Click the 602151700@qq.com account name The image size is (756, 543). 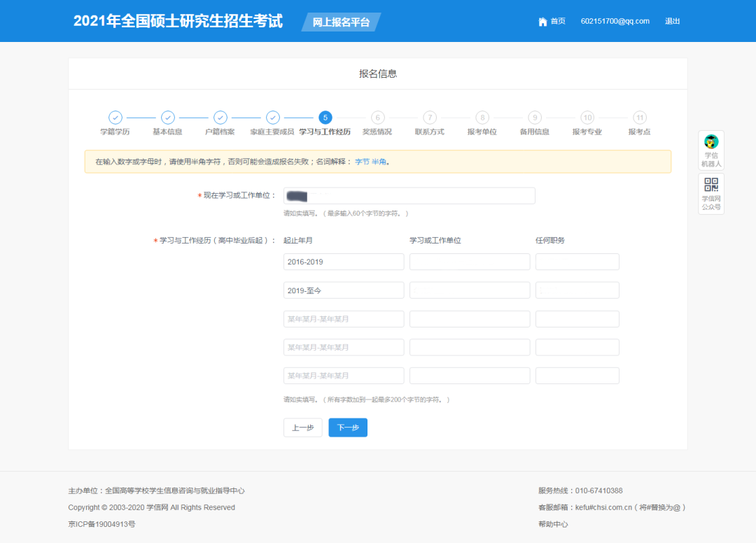pos(617,21)
